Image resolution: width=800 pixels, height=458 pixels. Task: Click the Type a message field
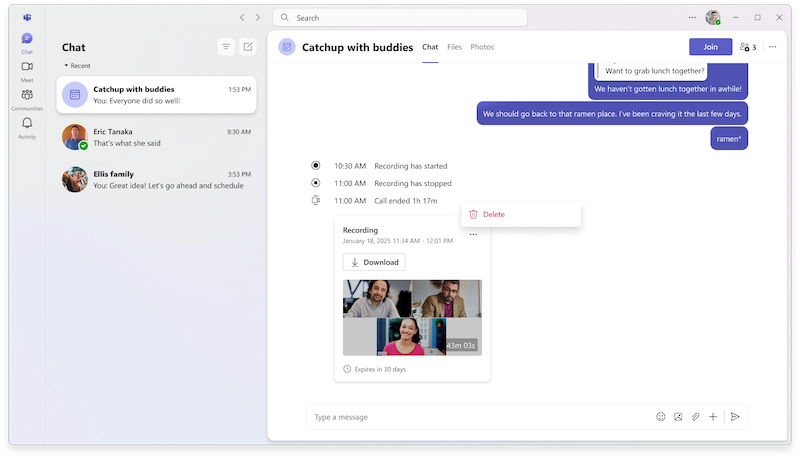(475, 417)
